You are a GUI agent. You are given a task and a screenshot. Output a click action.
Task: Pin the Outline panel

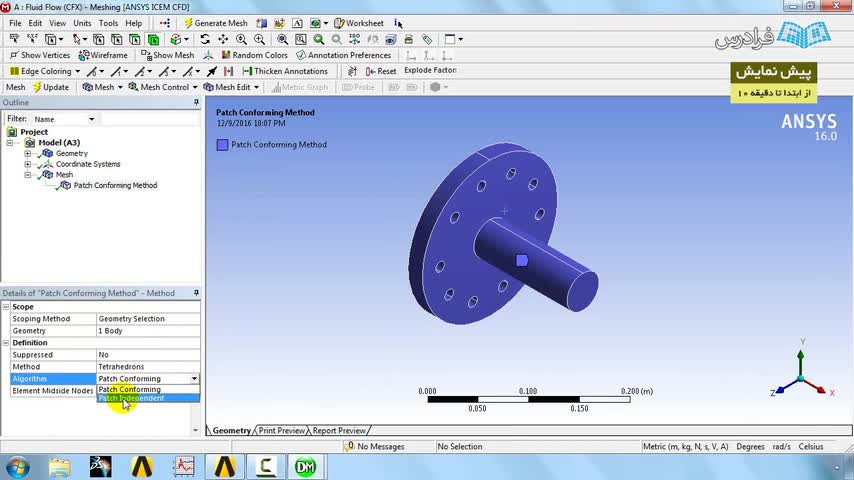196,102
